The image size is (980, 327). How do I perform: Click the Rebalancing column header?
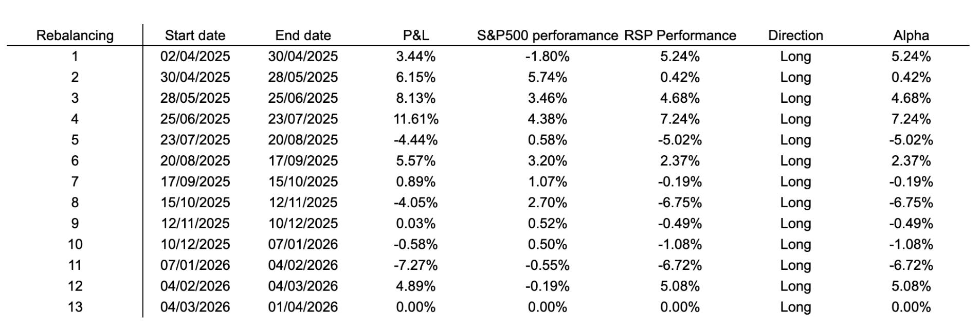(75, 35)
